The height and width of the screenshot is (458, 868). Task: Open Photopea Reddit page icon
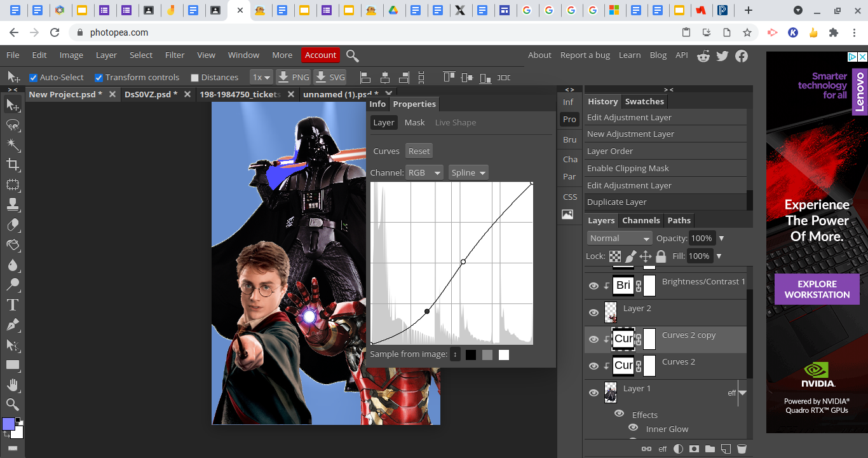coord(703,55)
